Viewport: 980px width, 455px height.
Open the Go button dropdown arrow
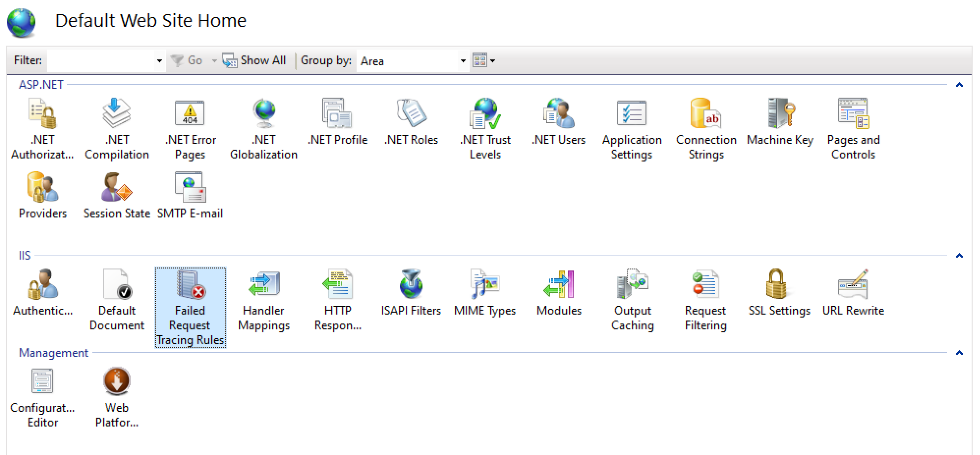pos(215,61)
